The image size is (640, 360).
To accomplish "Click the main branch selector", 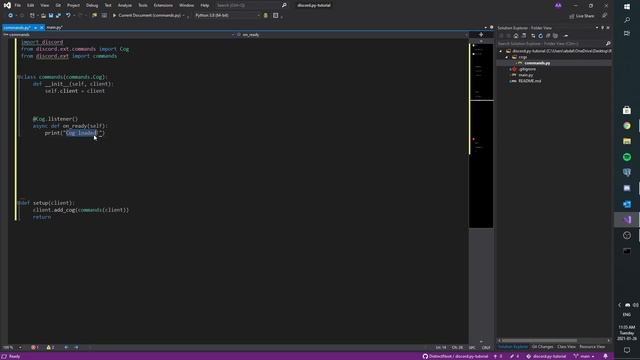I will (x=584, y=357).
